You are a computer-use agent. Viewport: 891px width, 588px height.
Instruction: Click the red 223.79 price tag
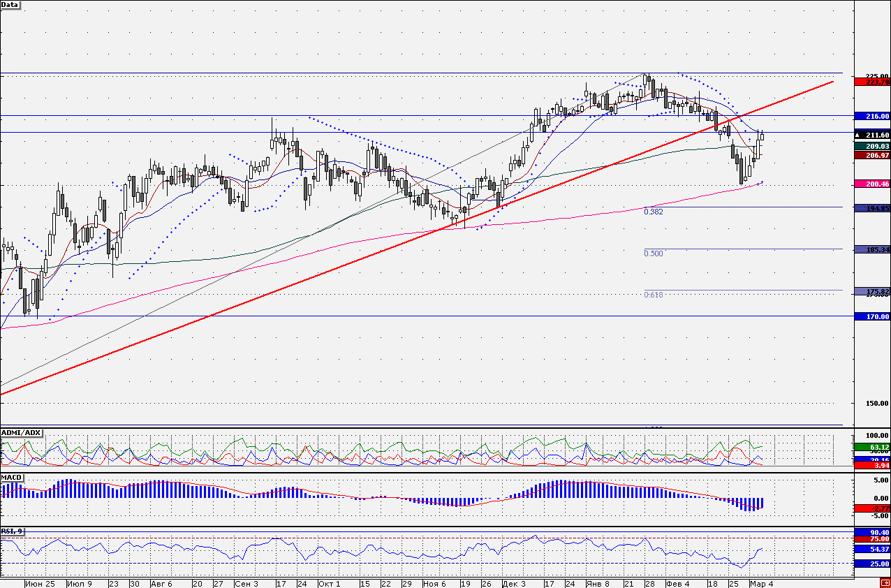point(872,82)
